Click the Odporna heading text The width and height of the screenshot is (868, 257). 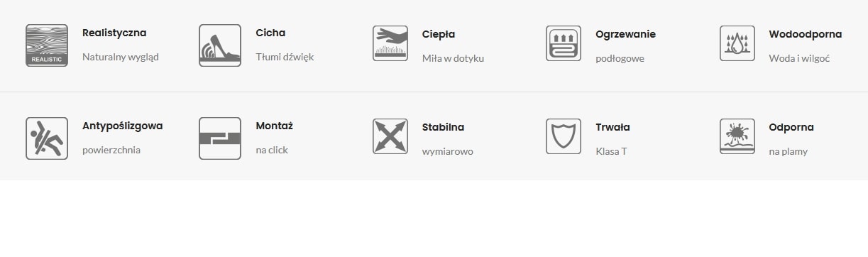(x=791, y=128)
